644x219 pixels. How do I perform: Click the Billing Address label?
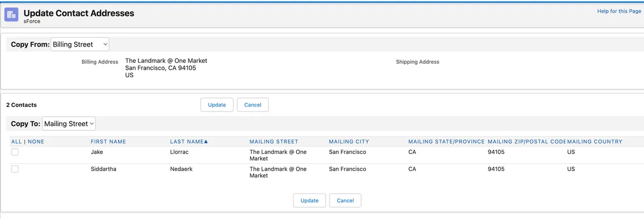coord(100,62)
